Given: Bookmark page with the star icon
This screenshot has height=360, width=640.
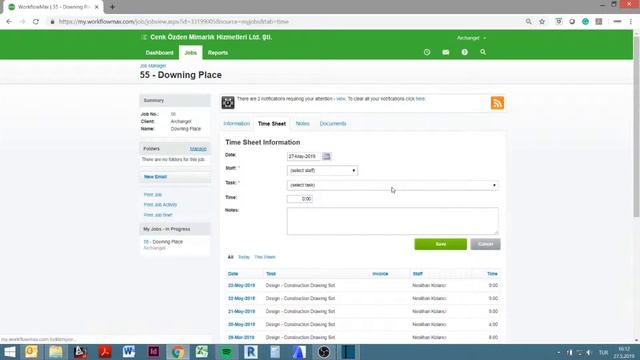Looking at the screenshot, I should point(542,22).
